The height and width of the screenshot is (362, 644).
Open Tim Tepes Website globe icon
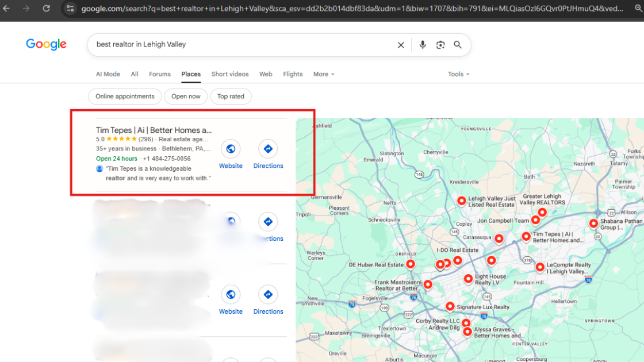pos(231,149)
